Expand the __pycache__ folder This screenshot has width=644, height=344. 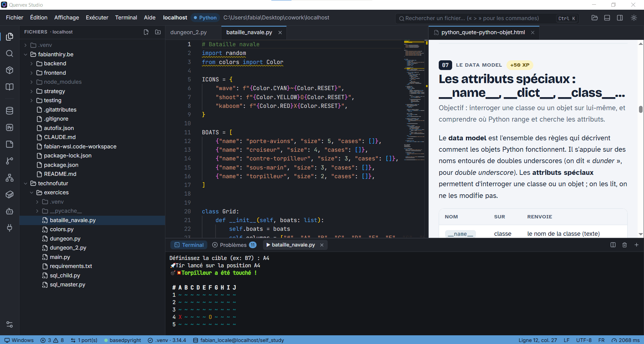(37, 211)
